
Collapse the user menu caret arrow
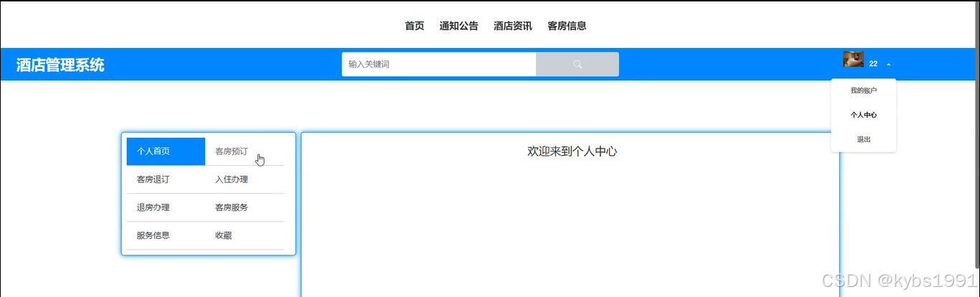(889, 65)
